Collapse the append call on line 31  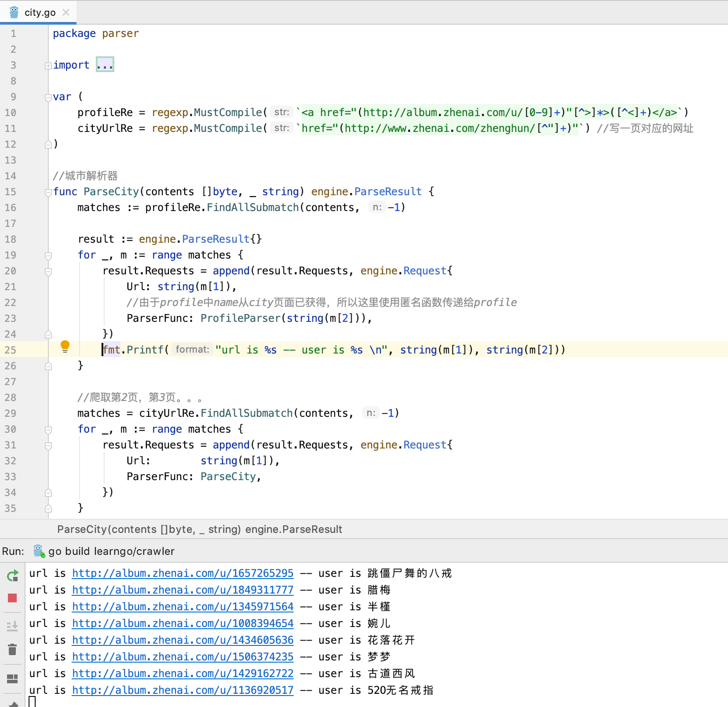click(x=48, y=445)
